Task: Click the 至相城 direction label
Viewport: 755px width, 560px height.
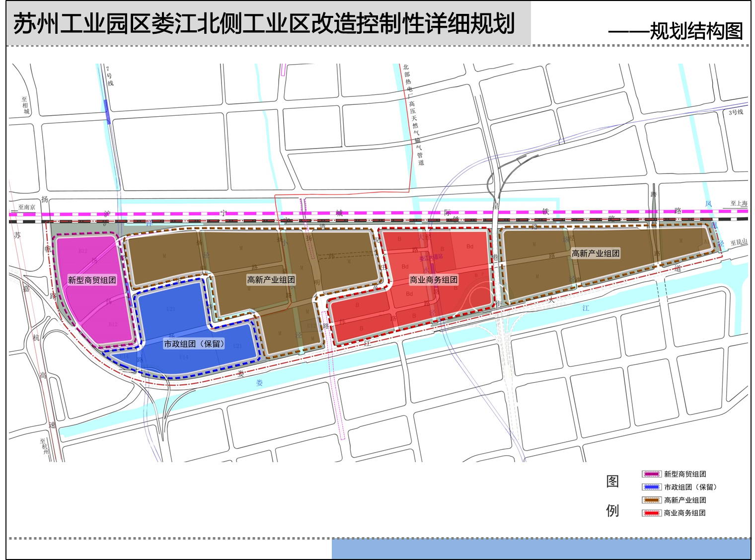Action: [25, 105]
